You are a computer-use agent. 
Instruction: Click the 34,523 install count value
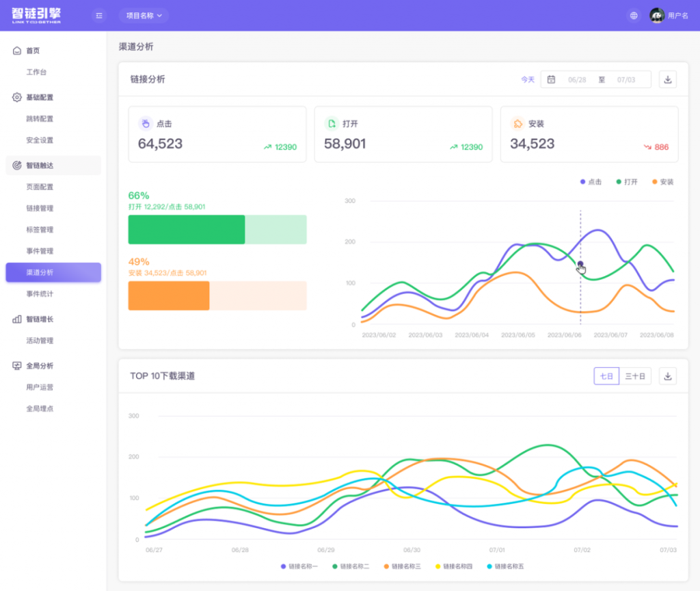coord(532,144)
